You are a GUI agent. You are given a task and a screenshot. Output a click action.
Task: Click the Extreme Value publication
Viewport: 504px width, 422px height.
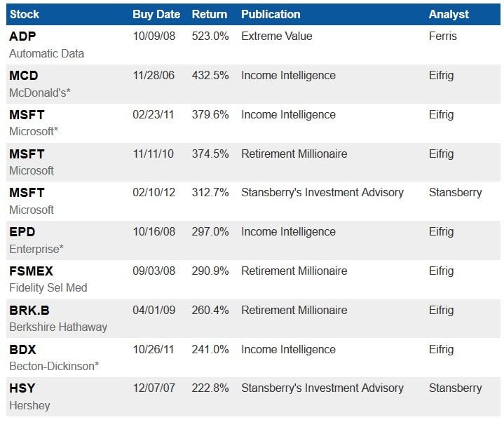pyautogui.click(x=276, y=36)
